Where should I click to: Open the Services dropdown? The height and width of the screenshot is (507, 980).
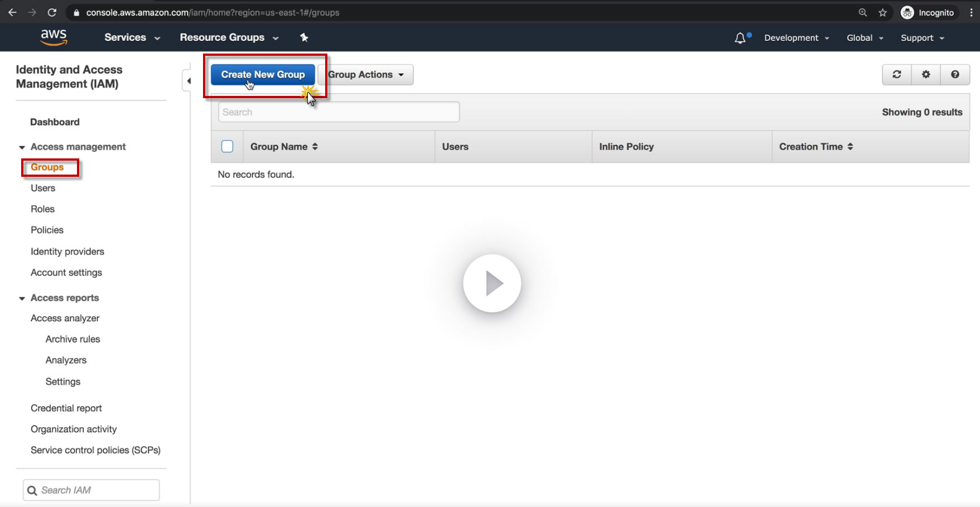pos(132,37)
